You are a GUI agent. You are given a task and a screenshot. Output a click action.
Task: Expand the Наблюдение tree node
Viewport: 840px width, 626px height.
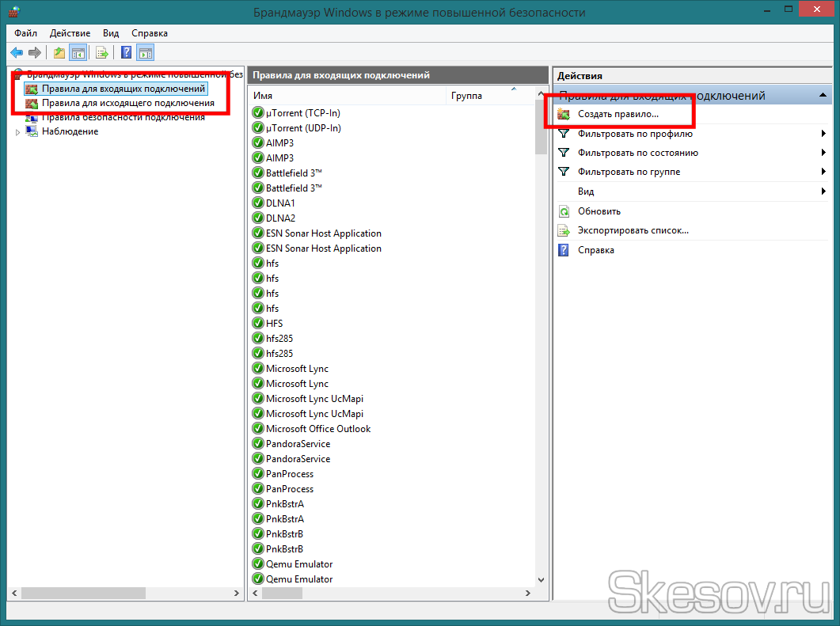[18, 132]
